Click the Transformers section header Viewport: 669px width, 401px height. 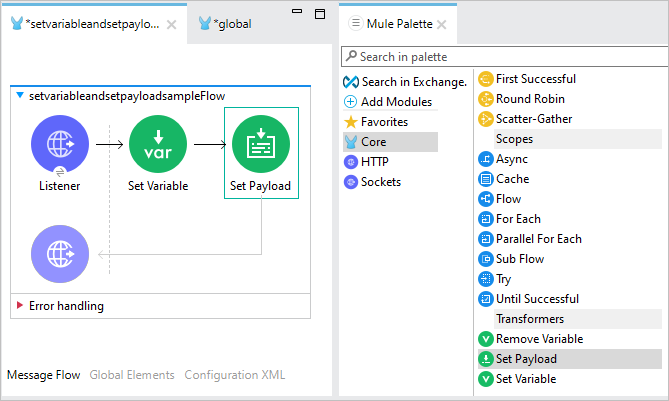[x=578, y=319]
